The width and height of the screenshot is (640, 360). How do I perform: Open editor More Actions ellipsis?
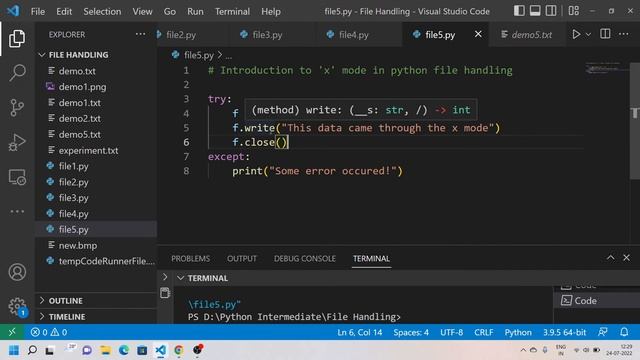624,34
